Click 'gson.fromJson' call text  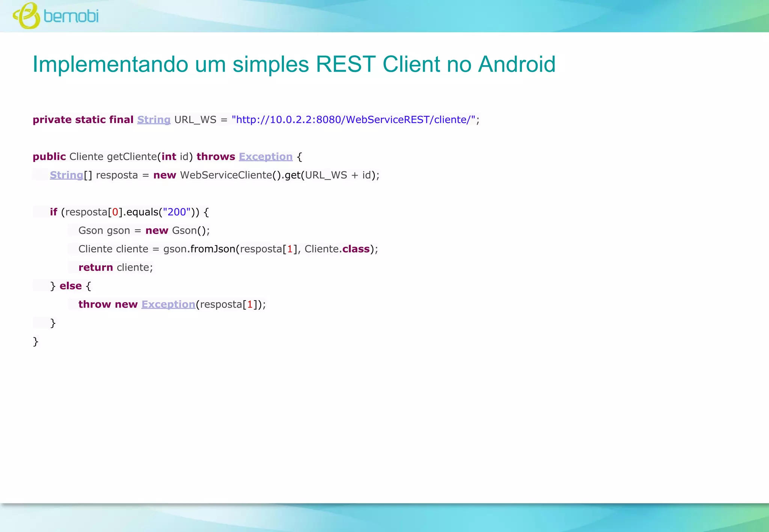coord(199,249)
